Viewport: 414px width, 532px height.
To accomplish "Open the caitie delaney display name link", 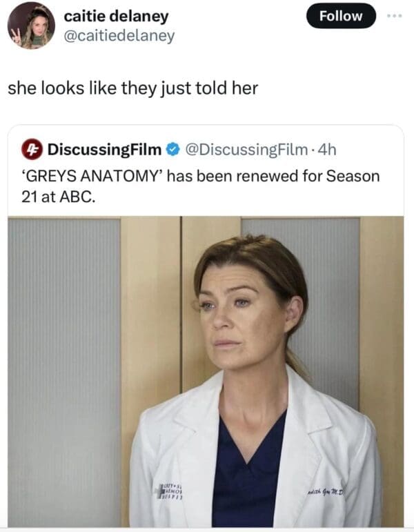I will click(x=116, y=17).
